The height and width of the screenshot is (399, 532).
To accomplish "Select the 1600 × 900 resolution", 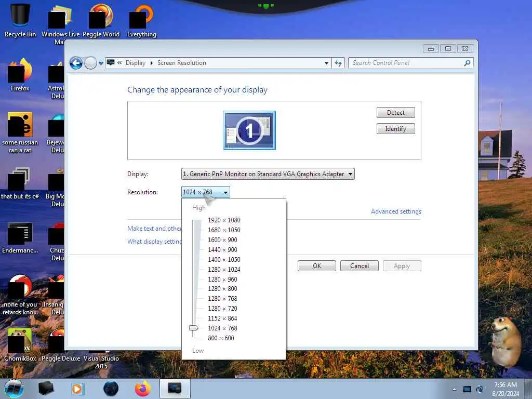I will [222, 240].
